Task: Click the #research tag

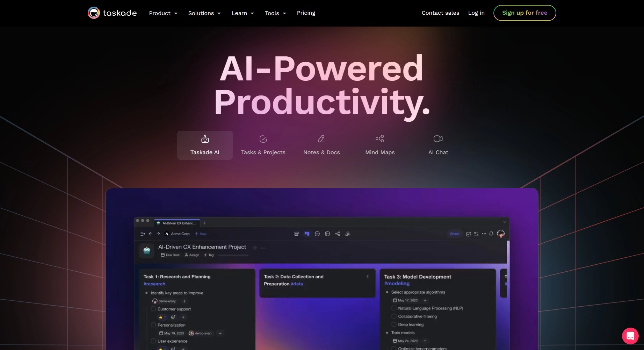Action: click(154, 284)
